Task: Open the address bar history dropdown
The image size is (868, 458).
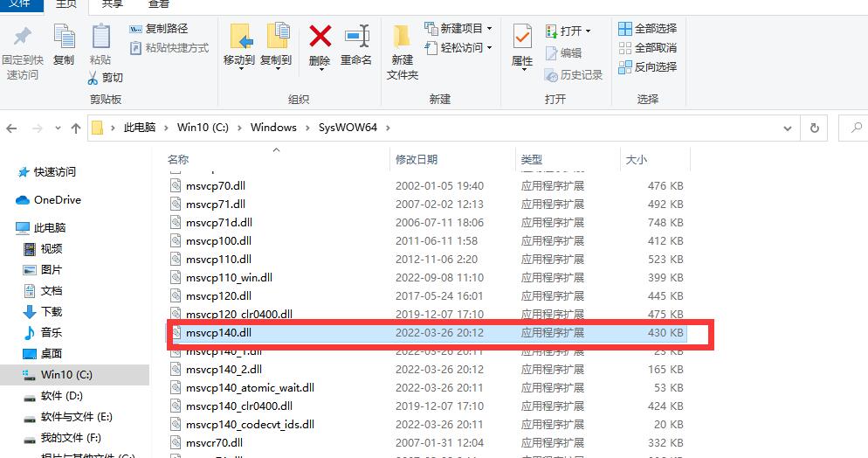Action: [x=787, y=128]
